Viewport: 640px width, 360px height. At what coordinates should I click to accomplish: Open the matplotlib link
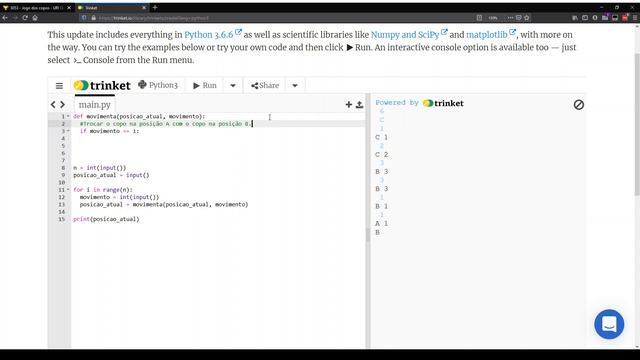coord(491,35)
